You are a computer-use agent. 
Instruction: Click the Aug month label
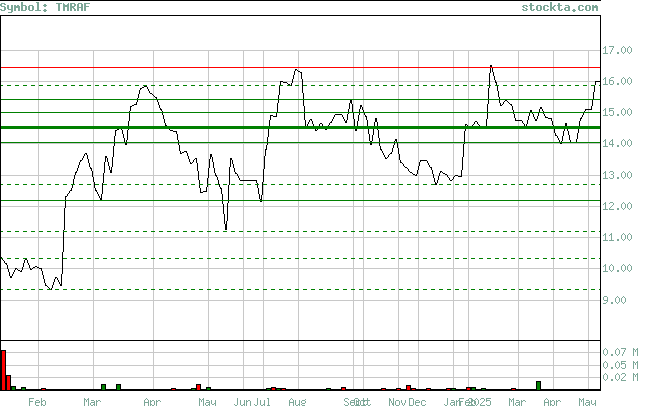point(297,401)
